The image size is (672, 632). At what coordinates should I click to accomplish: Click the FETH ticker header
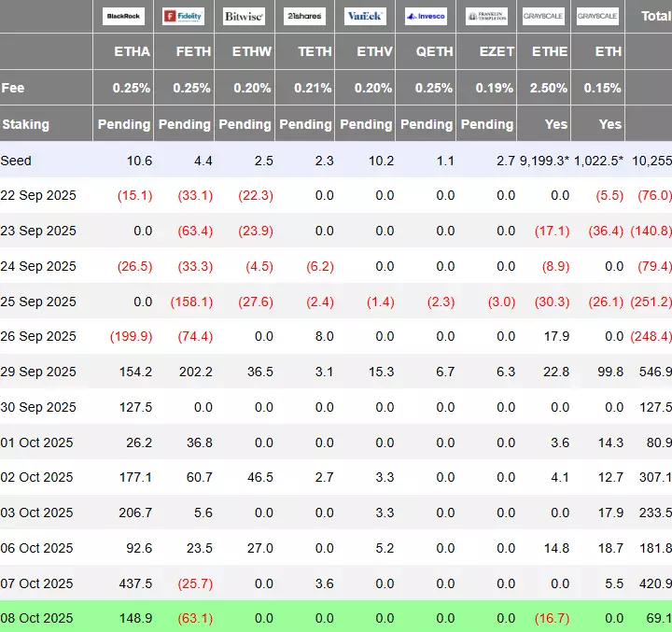click(x=193, y=51)
